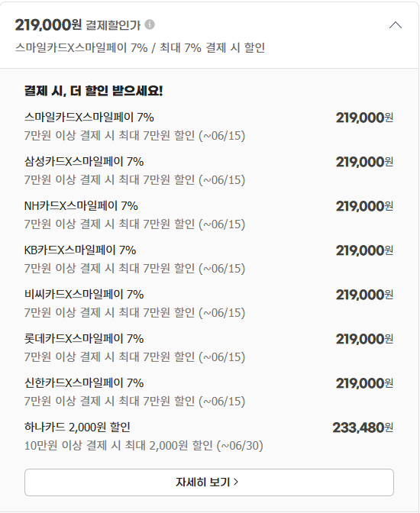Open the 자세히 보기 details button
420x513 pixels.
coord(208,482)
